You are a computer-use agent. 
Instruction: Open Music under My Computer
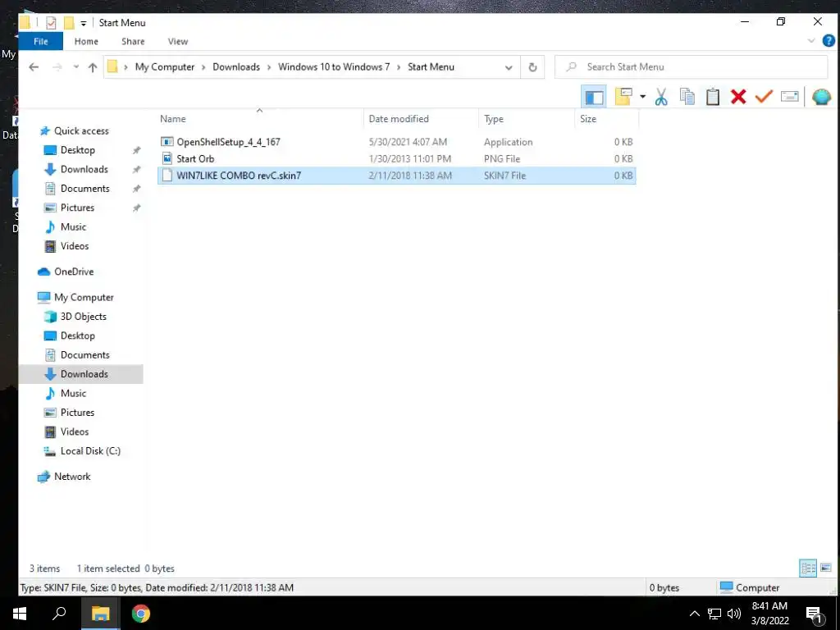pos(73,393)
